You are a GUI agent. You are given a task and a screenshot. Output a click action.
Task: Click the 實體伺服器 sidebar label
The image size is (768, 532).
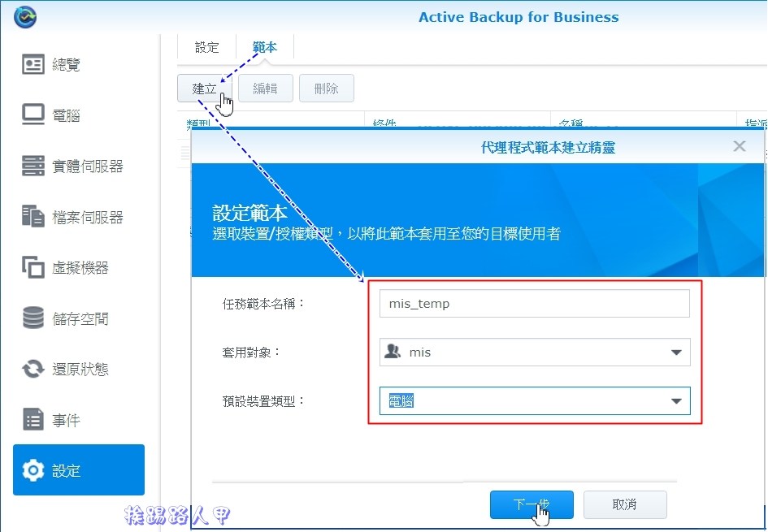88,167
